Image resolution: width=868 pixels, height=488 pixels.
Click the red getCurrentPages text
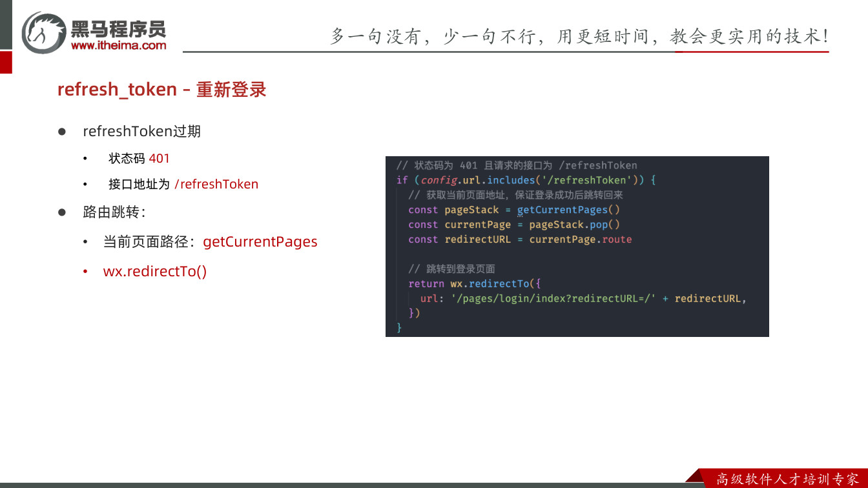pyautogui.click(x=260, y=242)
